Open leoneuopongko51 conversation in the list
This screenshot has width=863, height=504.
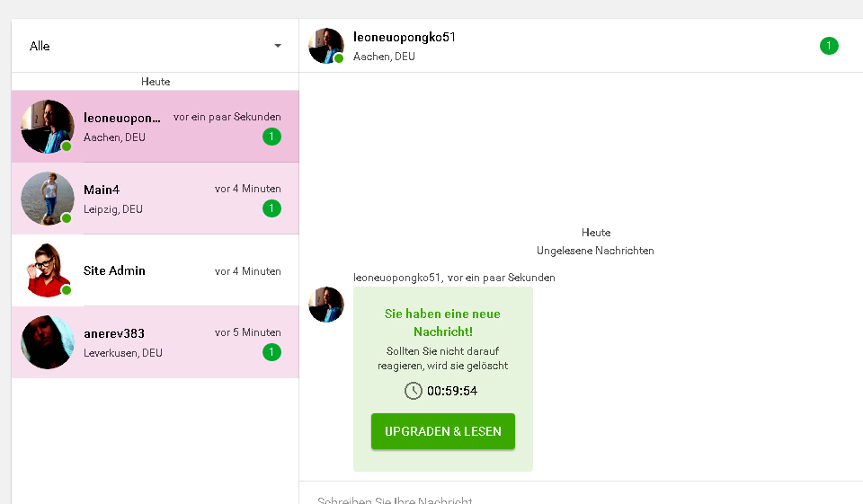[x=171, y=127]
